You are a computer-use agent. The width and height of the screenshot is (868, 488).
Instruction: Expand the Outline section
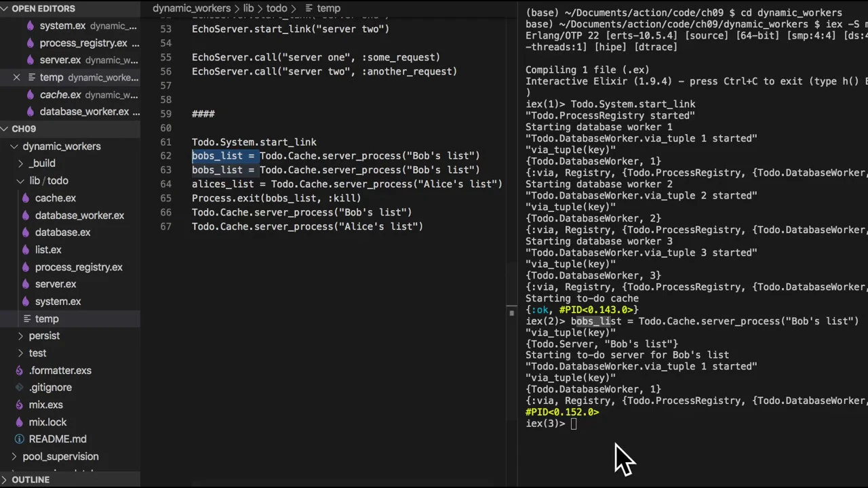(5, 480)
